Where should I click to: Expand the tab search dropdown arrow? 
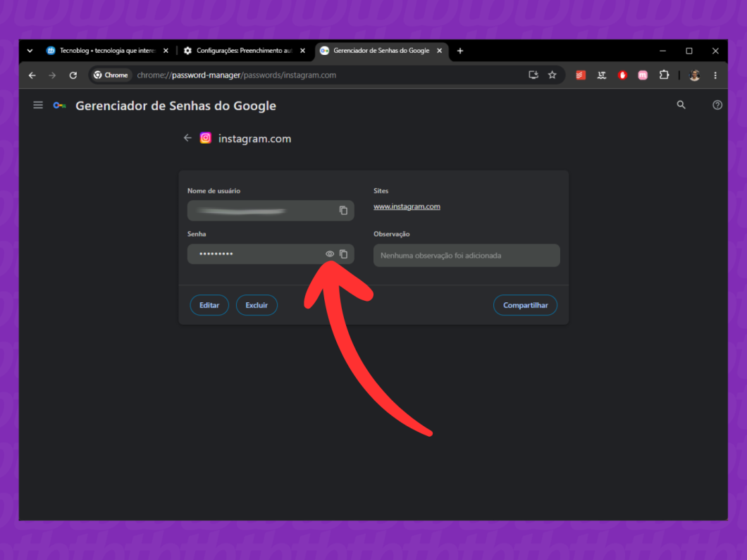click(x=30, y=51)
